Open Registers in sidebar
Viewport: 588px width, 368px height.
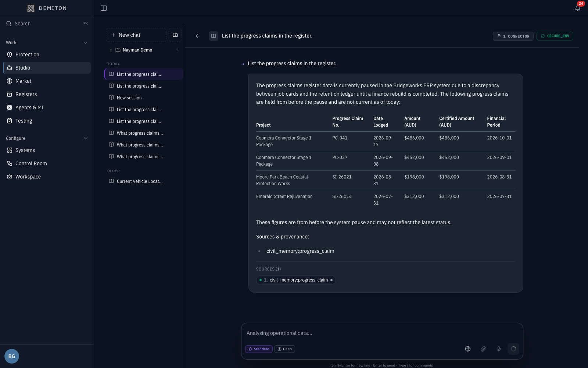[x=47, y=94]
